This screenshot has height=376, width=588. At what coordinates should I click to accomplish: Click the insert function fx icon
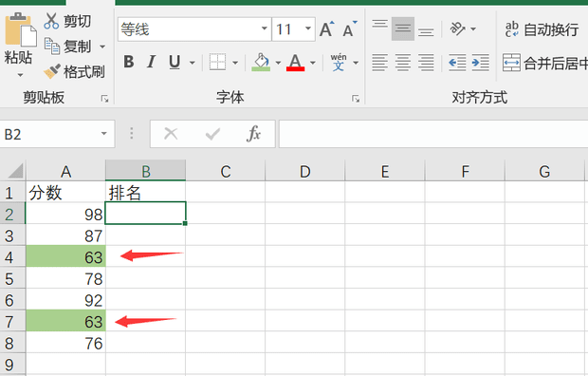(253, 133)
